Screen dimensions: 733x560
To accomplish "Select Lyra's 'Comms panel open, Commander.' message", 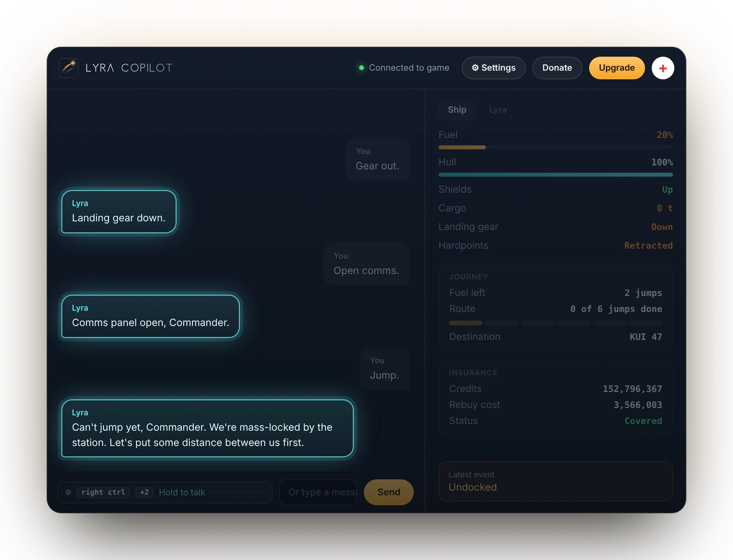I will click(150, 316).
